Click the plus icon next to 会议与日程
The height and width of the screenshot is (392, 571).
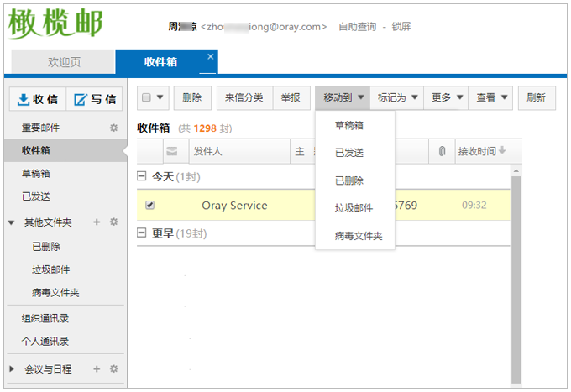(97, 368)
